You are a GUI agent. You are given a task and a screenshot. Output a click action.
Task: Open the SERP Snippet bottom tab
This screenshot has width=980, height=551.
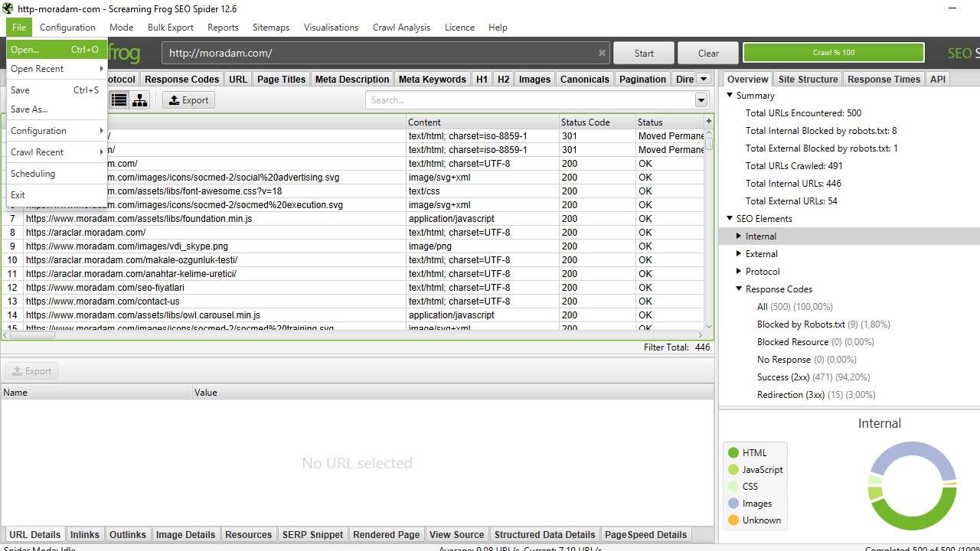pyautogui.click(x=312, y=535)
